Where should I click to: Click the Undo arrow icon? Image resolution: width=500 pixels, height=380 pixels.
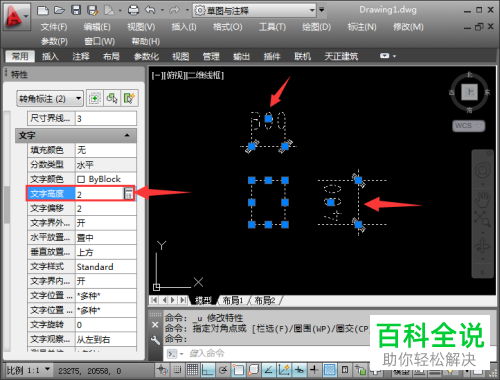tap(150, 10)
